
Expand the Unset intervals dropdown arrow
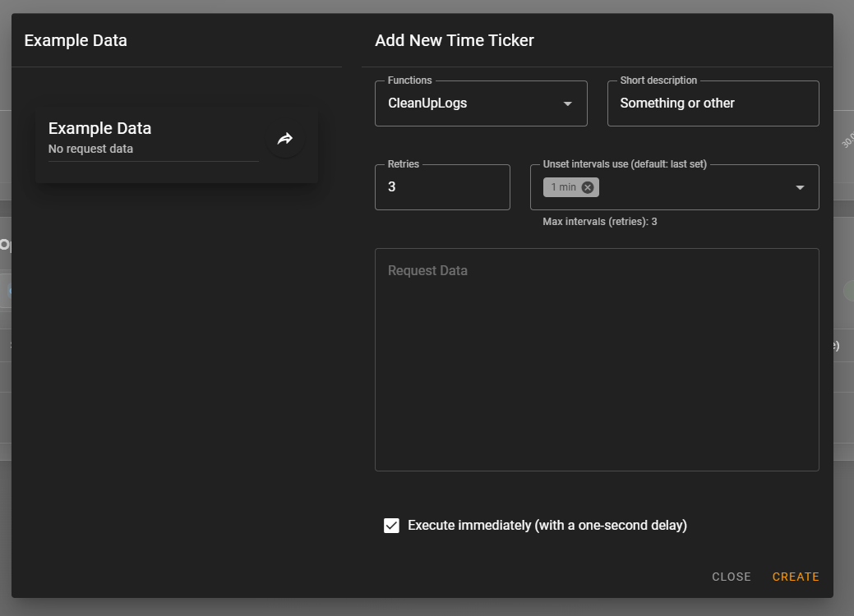800,187
